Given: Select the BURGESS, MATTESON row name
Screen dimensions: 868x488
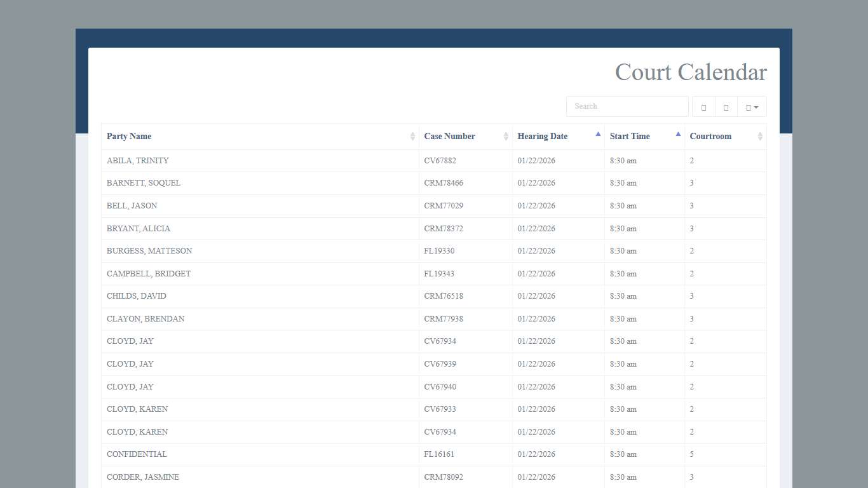Looking at the screenshot, I should [149, 251].
